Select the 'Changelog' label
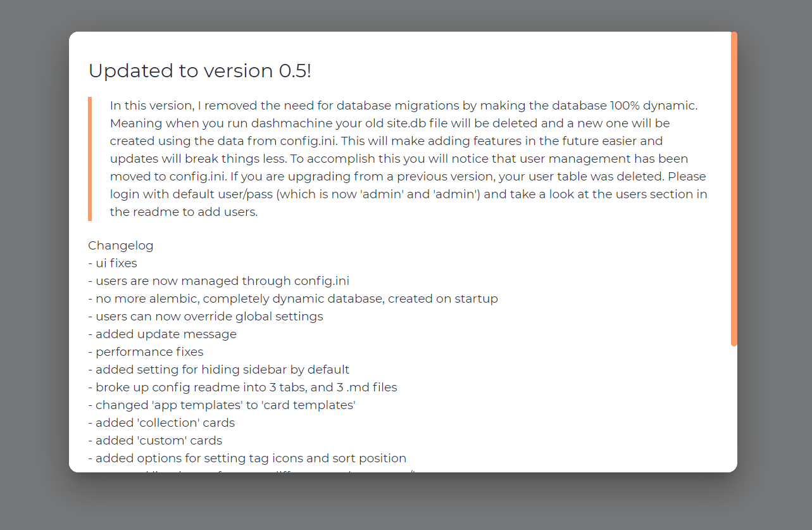Image resolution: width=812 pixels, height=530 pixels. point(121,245)
